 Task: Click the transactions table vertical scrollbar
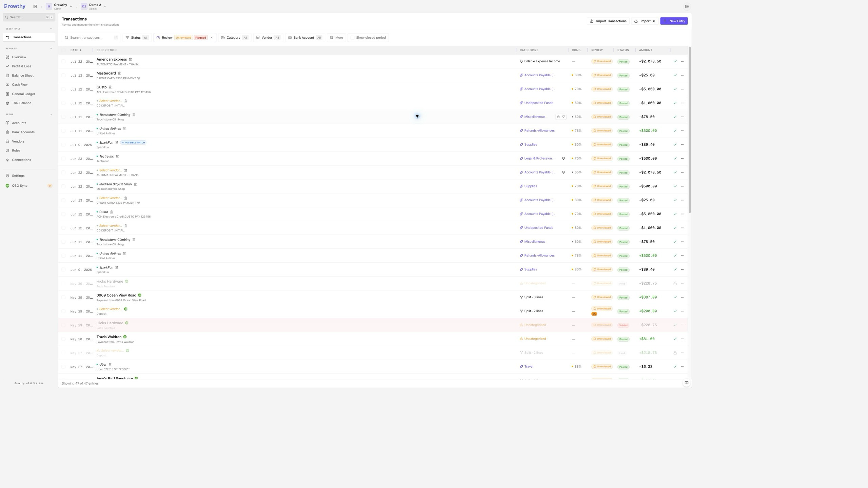pos(690,130)
